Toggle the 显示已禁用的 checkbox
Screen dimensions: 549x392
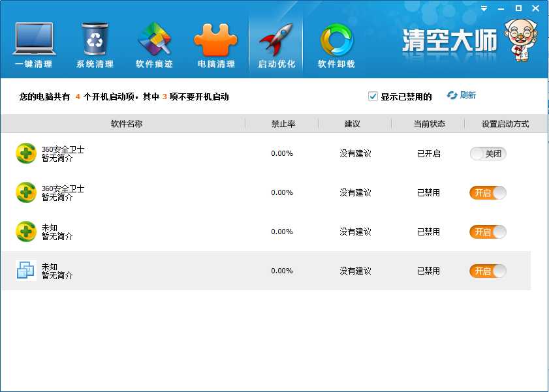(373, 97)
